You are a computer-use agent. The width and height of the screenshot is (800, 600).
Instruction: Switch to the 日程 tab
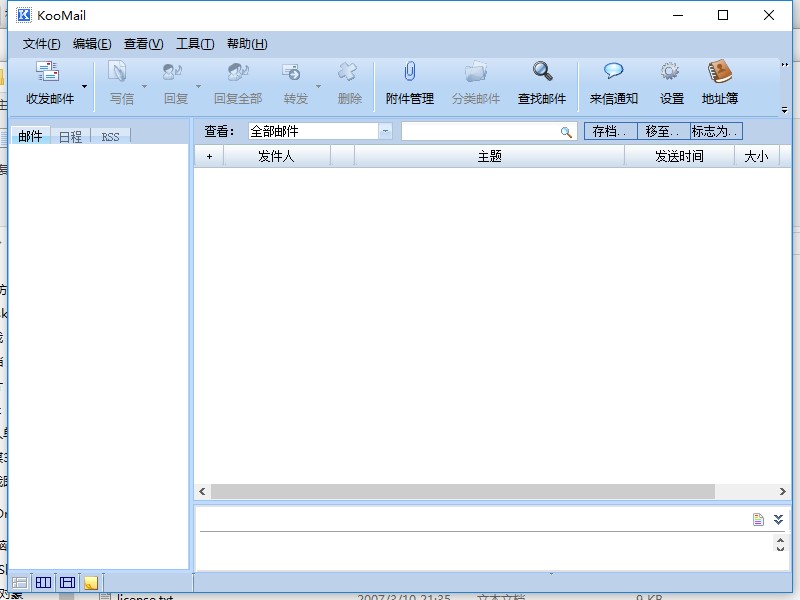point(70,136)
